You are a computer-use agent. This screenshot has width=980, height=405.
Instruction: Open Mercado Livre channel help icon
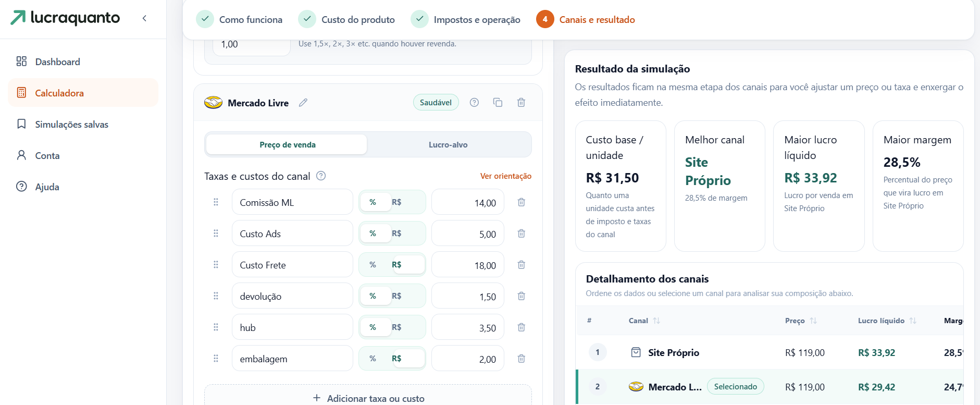(x=474, y=102)
